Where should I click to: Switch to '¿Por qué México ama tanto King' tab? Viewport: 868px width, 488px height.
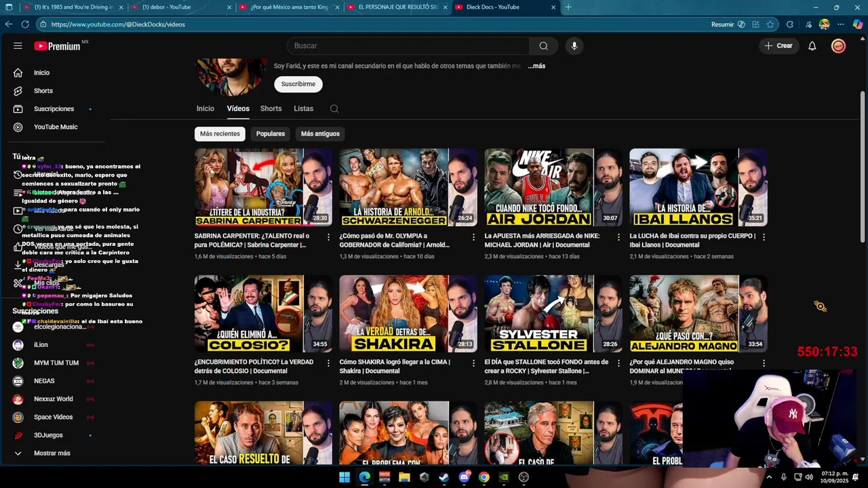tap(288, 7)
